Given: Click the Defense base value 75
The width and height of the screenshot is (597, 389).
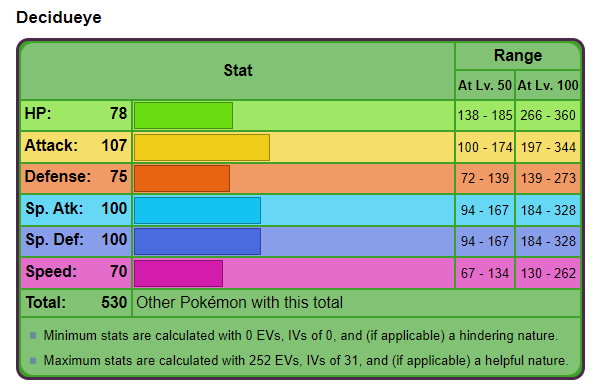Looking at the screenshot, I should (x=118, y=177).
